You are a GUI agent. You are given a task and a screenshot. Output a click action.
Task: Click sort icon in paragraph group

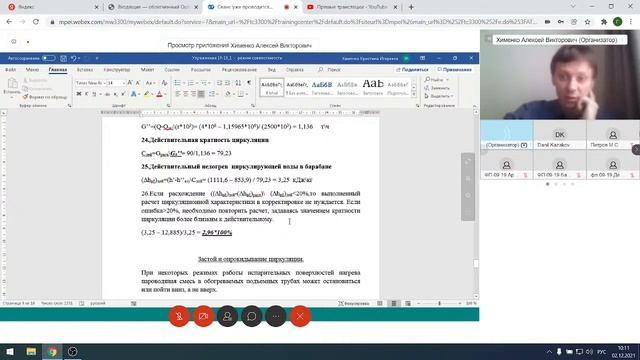(238, 83)
